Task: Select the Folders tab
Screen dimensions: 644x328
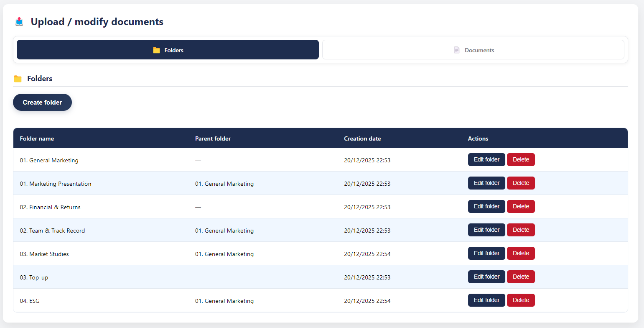Action: pos(167,49)
